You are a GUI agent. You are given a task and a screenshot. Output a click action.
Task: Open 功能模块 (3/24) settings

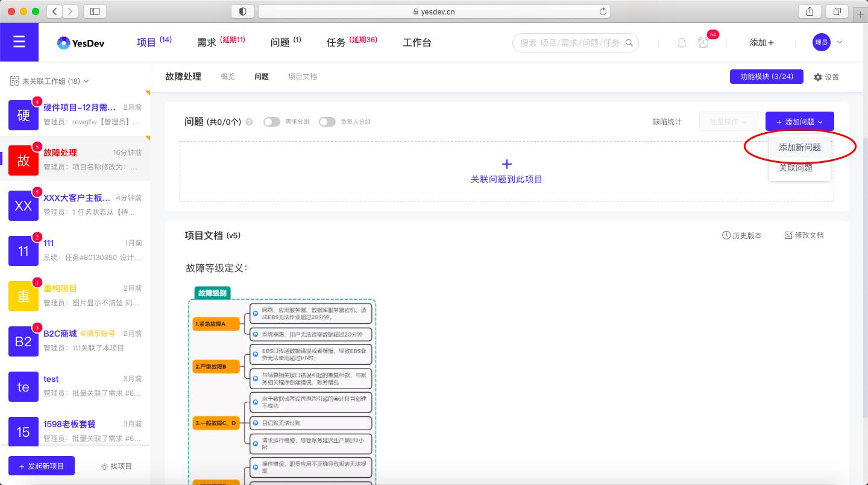pos(766,77)
